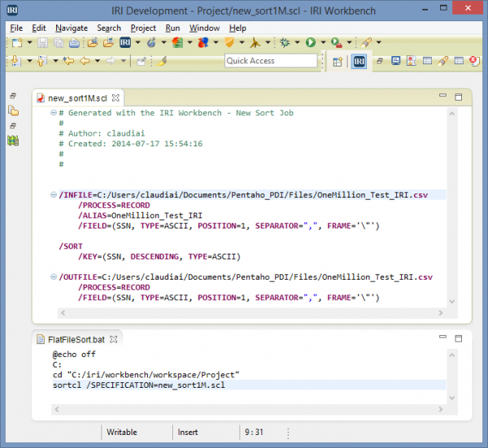Viewport: 488px width, 448px height.
Task: Open the Run menu
Action: [x=172, y=28]
